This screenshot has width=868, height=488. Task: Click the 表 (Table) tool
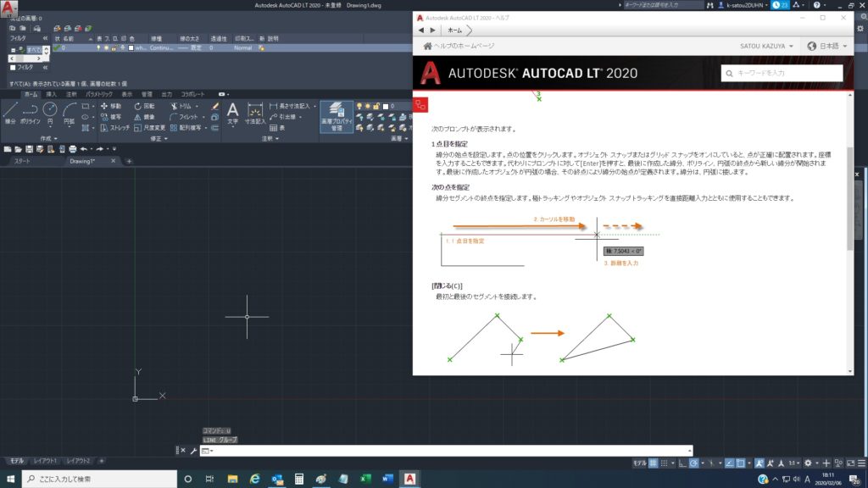[x=277, y=128]
